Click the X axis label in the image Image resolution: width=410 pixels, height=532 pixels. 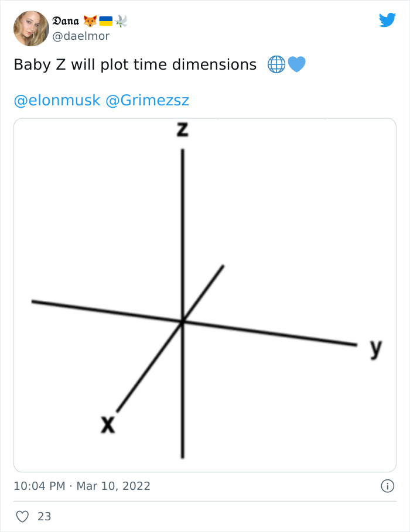pyautogui.click(x=108, y=423)
